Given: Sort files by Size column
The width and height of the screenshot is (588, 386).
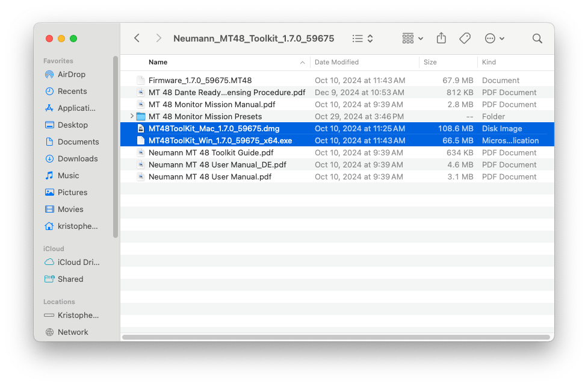Looking at the screenshot, I should pyautogui.click(x=430, y=62).
